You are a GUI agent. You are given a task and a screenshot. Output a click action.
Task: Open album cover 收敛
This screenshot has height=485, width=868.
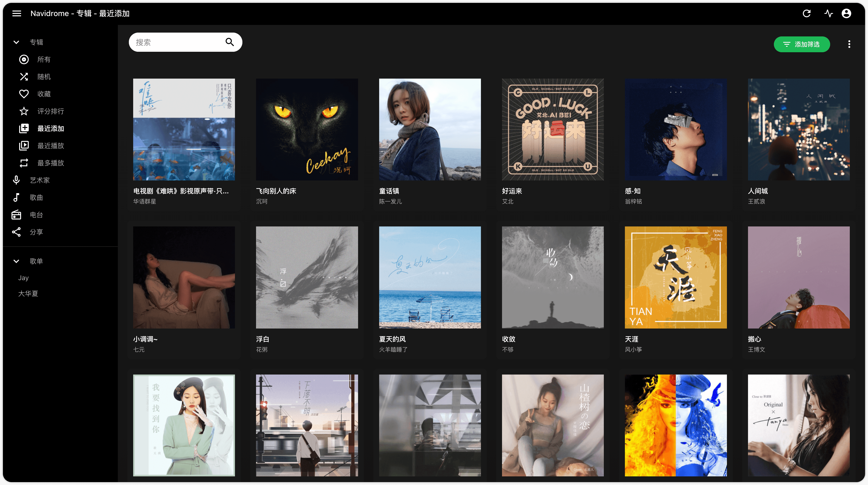(x=553, y=277)
